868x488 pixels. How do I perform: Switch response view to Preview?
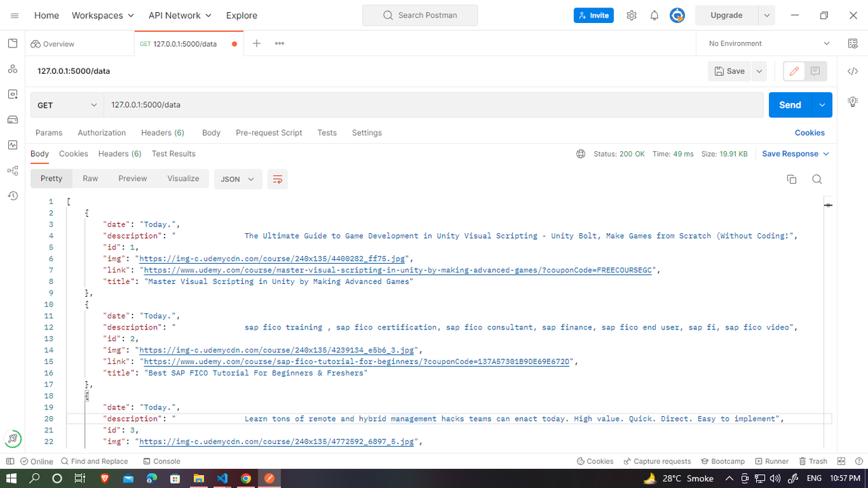(133, 179)
